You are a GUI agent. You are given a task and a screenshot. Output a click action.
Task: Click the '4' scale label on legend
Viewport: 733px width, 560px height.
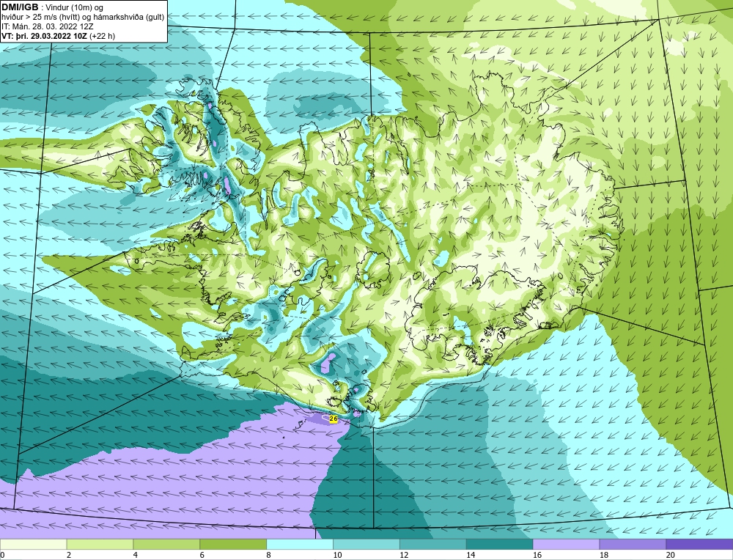pyautogui.click(x=136, y=555)
